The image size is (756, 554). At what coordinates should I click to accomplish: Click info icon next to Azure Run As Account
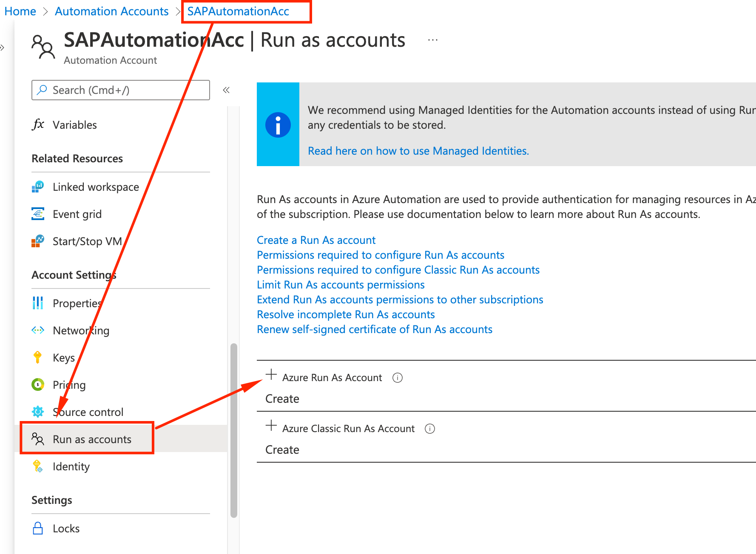click(398, 378)
